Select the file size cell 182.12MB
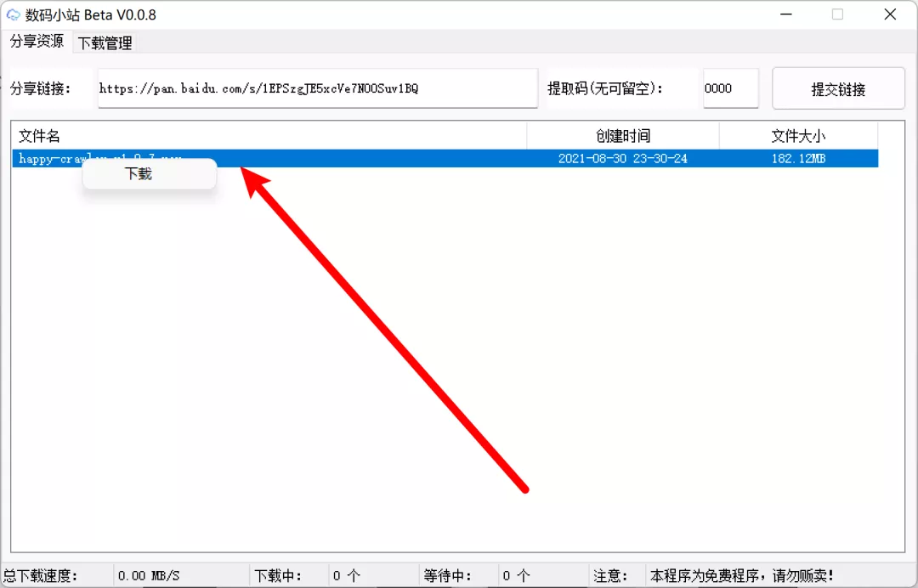The width and height of the screenshot is (918, 588). click(798, 159)
